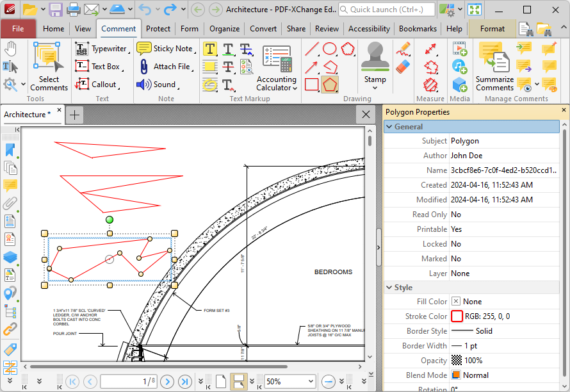
Task: Click the polygon's green rotation handle
Action: pos(110,220)
